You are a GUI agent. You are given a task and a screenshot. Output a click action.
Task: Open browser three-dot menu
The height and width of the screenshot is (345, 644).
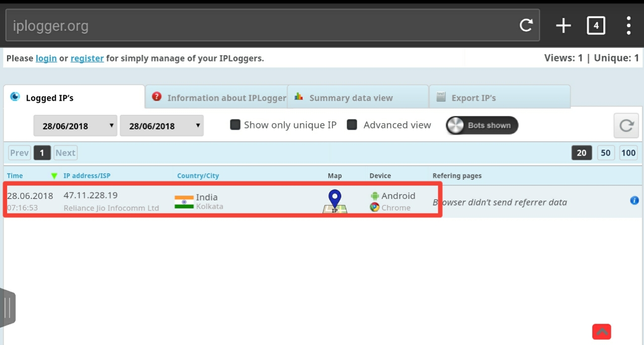(x=628, y=25)
